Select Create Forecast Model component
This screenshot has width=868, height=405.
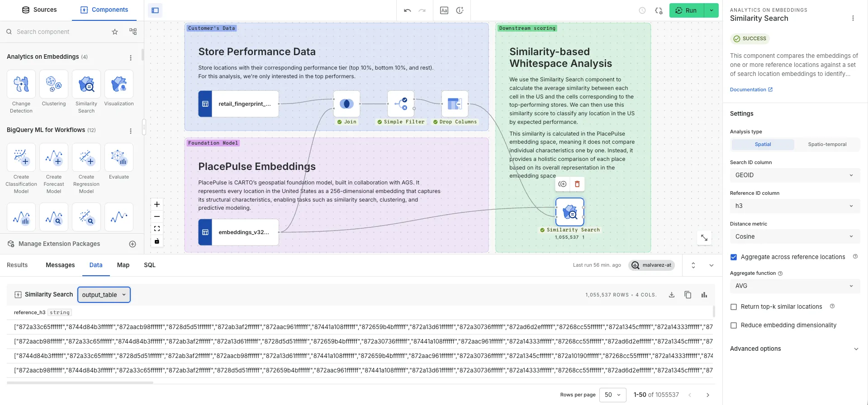coord(54,157)
